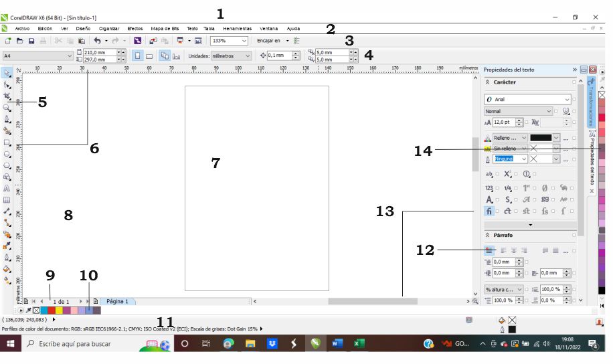Select the Color eyedropper tool

pos(7,246)
